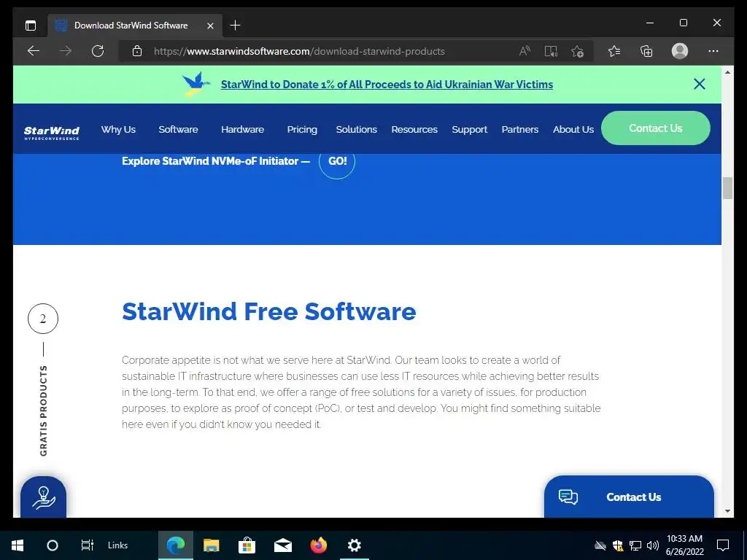Viewport: 747px width, 560px height.
Task: Click the bird icon in the banner
Action: 196,85
